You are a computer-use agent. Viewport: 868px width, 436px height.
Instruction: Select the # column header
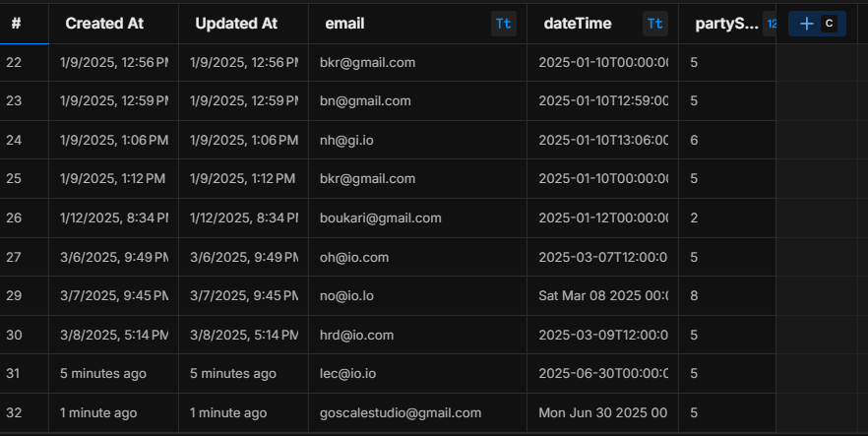click(x=25, y=24)
